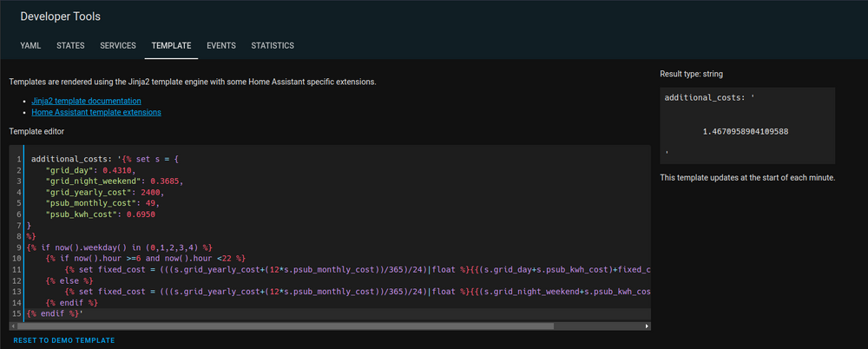Viewport: 868px width, 349px height.
Task: Switch to the States tab
Action: pos(70,45)
